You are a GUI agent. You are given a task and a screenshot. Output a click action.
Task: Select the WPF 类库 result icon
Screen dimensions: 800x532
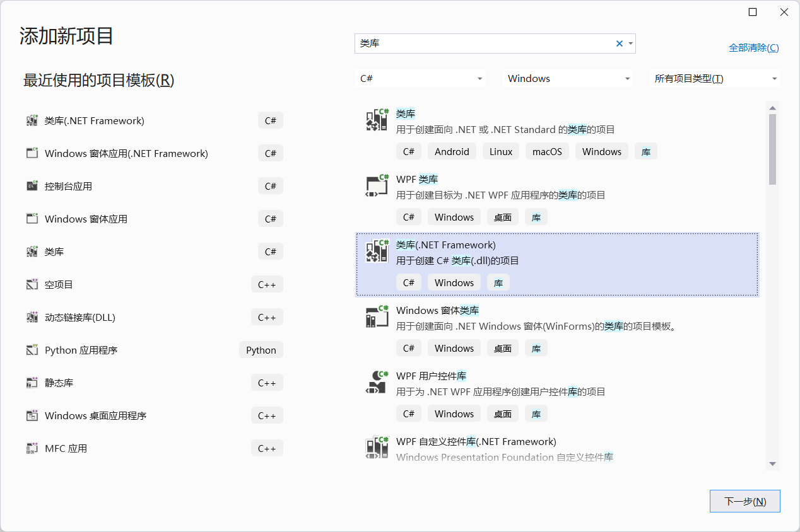click(377, 185)
